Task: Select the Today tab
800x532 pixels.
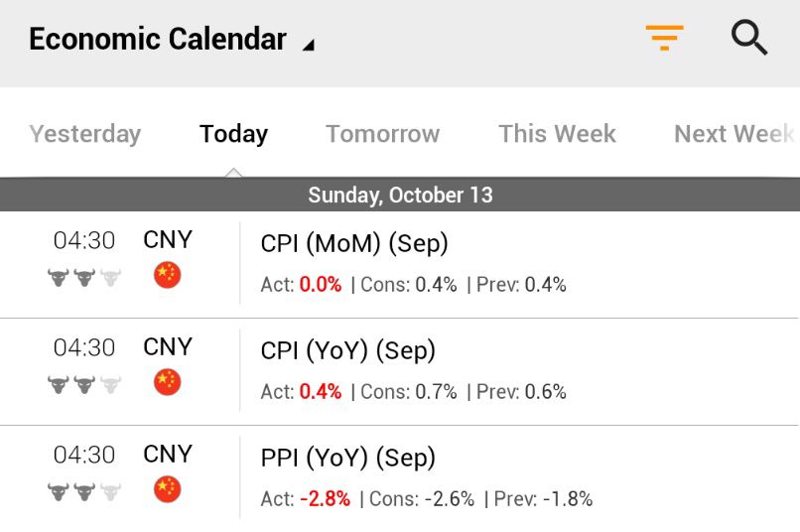Action: (x=233, y=134)
